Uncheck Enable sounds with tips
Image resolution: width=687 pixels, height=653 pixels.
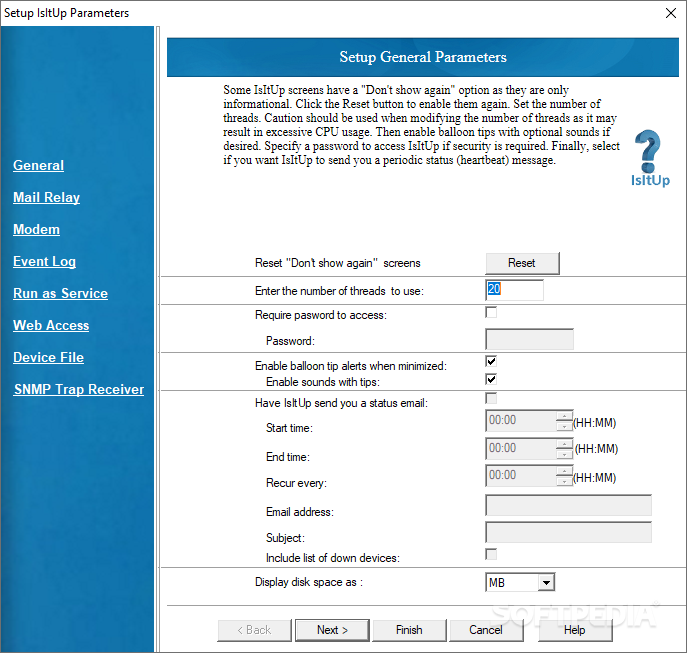pos(491,379)
